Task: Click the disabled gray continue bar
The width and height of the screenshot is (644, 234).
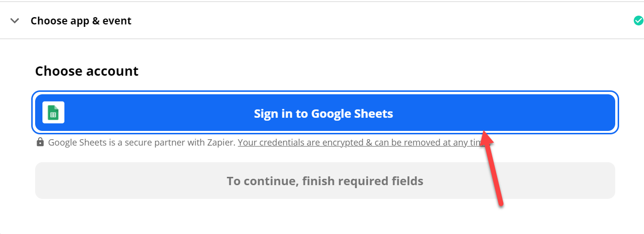Action: (325, 181)
